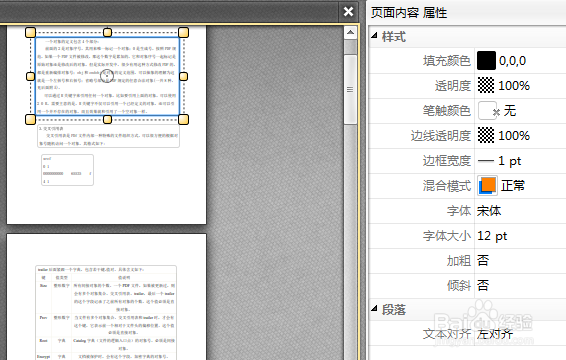Change the 字体大小 value 12 pt
This screenshot has height=360, width=566.
coord(492,236)
